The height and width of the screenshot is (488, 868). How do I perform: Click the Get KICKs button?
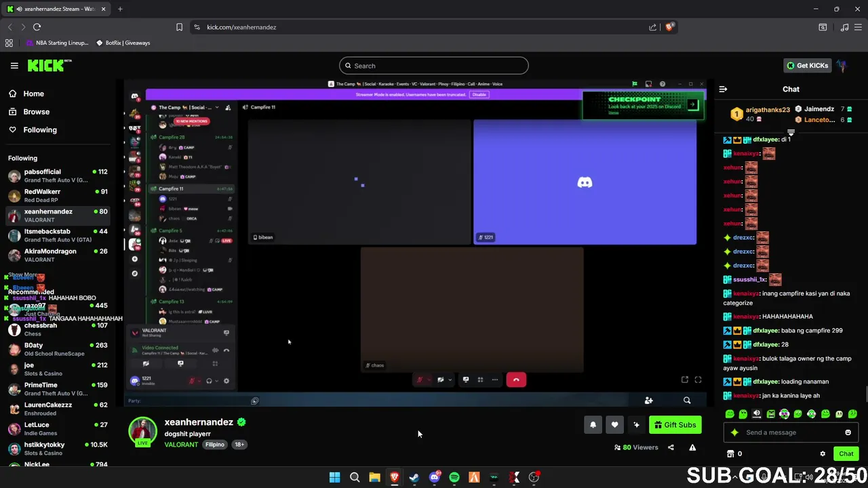coord(807,66)
